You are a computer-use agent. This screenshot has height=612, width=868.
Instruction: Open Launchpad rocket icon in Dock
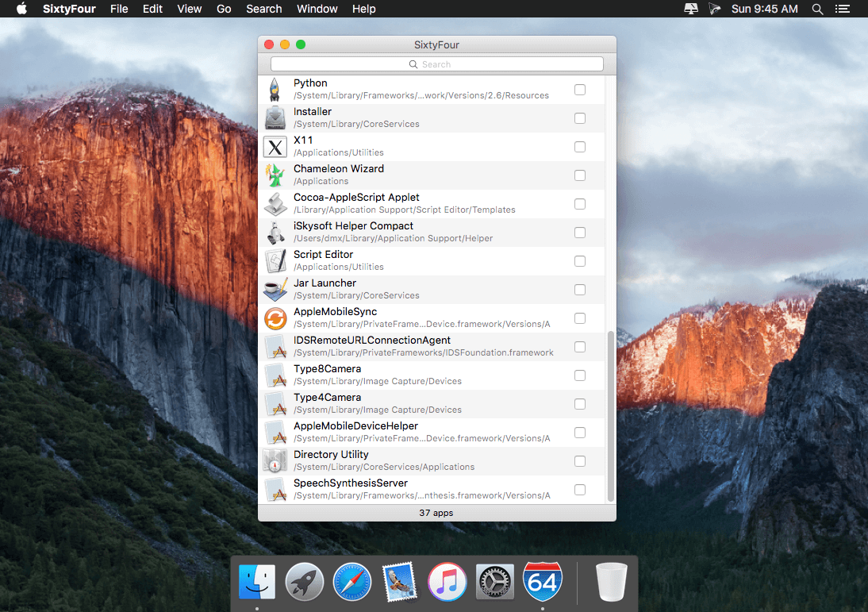[x=305, y=582]
